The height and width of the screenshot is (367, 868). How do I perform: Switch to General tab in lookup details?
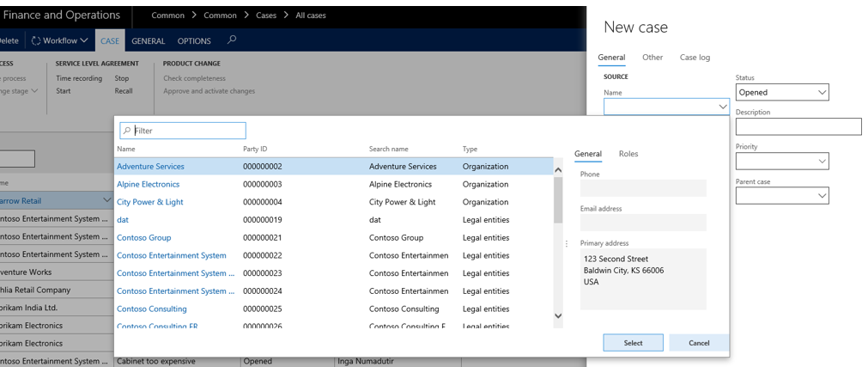pyautogui.click(x=588, y=154)
